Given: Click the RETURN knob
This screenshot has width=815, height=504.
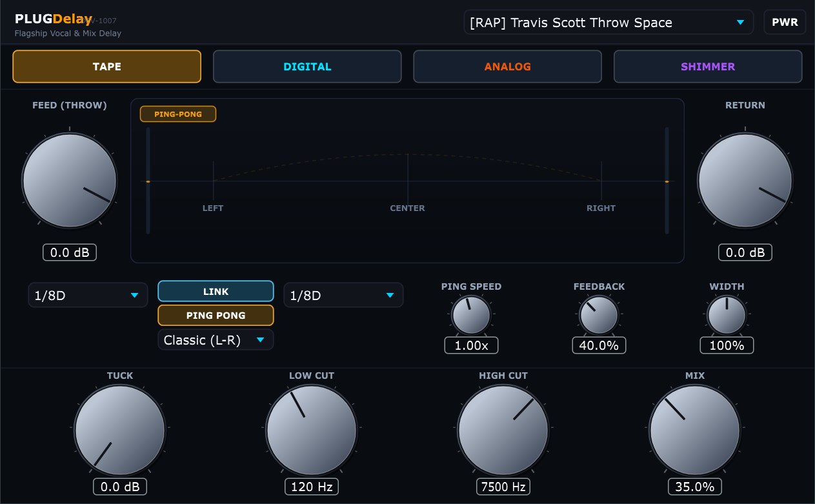Looking at the screenshot, I should point(745,181).
